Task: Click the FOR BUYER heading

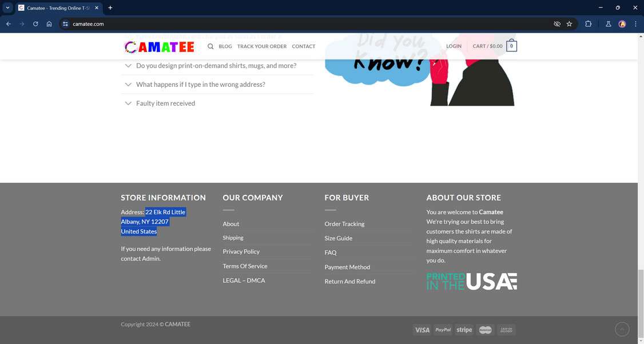Action: [x=347, y=198]
